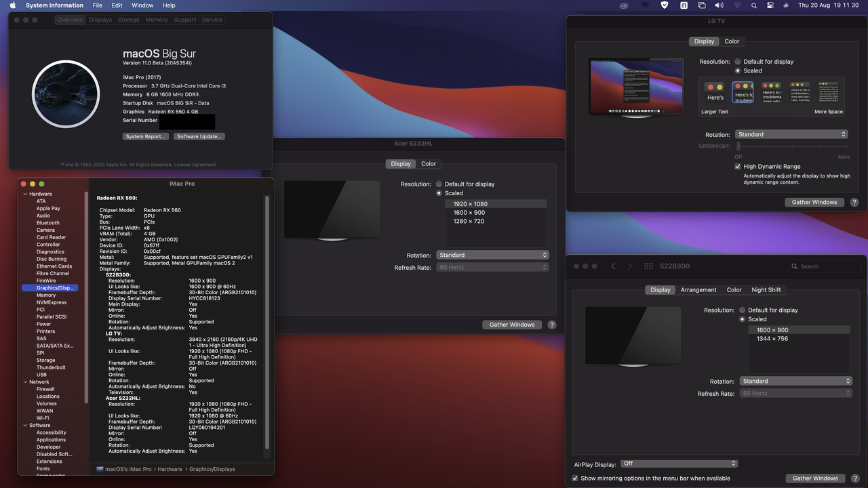
Task: Open License Agreement link
Action: pos(195,165)
